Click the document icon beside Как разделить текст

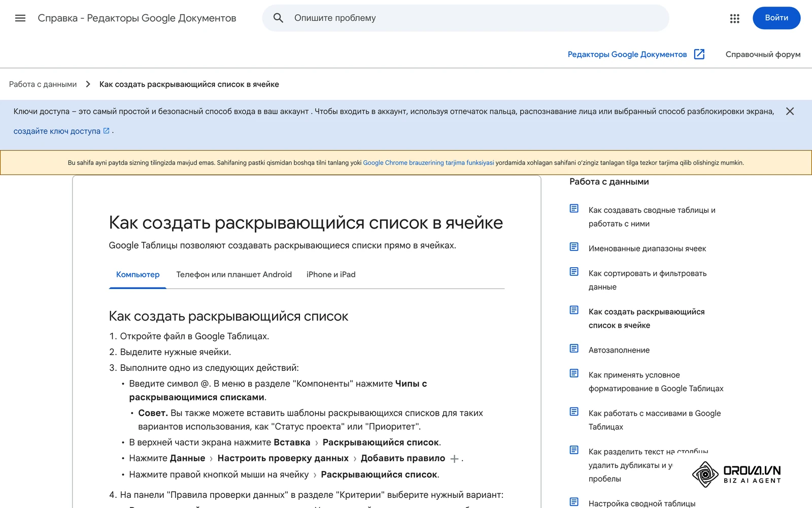(x=574, y=450)
